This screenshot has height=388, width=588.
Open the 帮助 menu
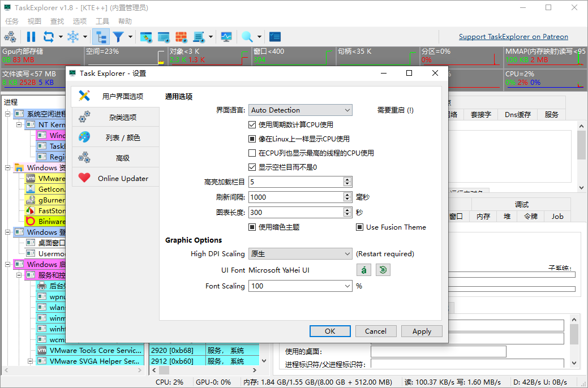[125, 21]
